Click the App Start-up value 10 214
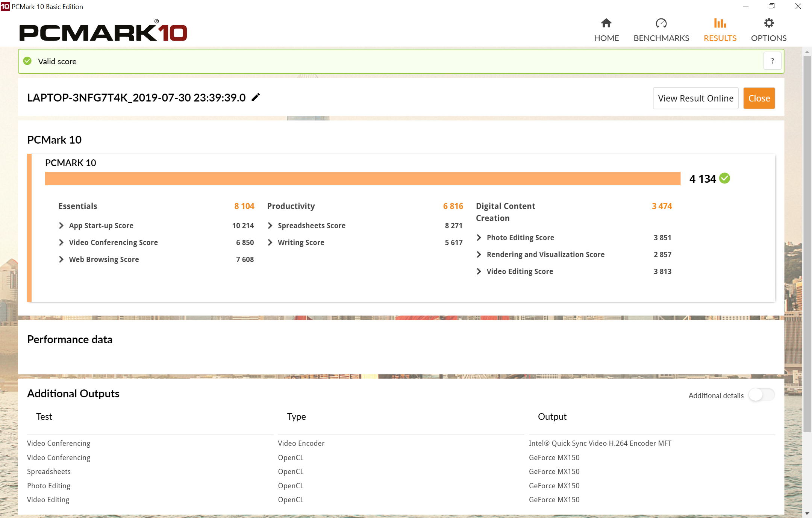The image size is (812, 518). click(243, 226)
